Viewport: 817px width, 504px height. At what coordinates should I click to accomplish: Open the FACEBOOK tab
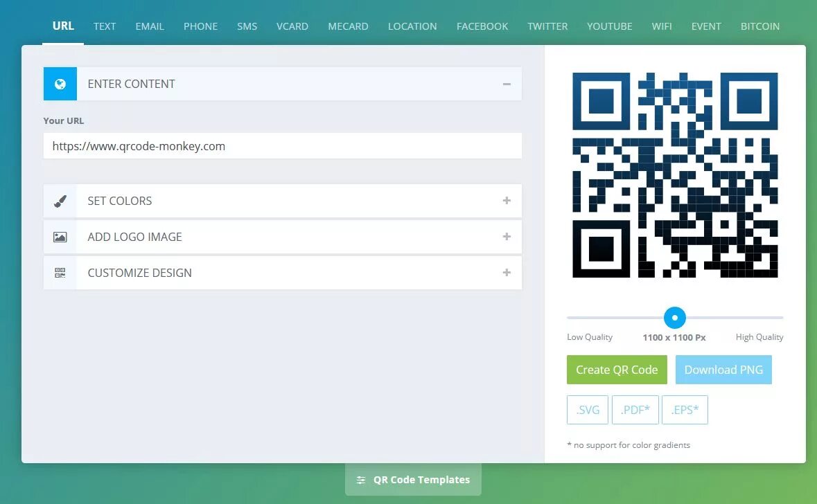point(482,26)
